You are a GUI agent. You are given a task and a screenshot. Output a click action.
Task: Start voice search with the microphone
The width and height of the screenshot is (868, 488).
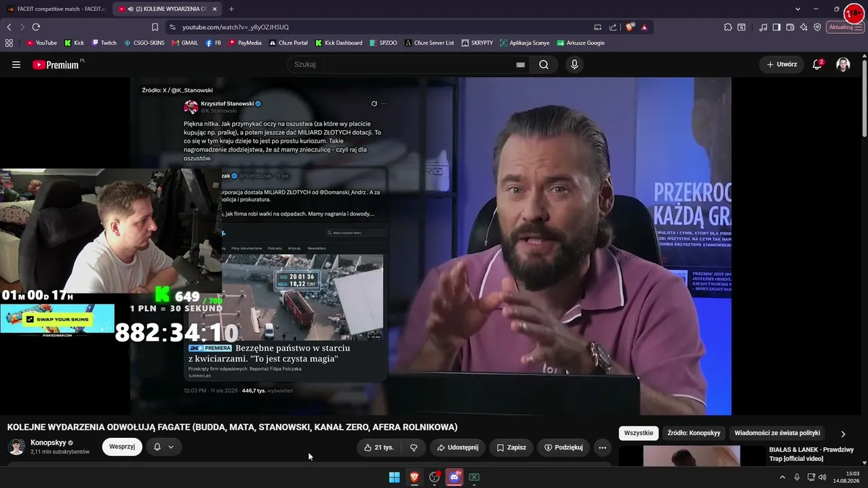click(574, 64)
